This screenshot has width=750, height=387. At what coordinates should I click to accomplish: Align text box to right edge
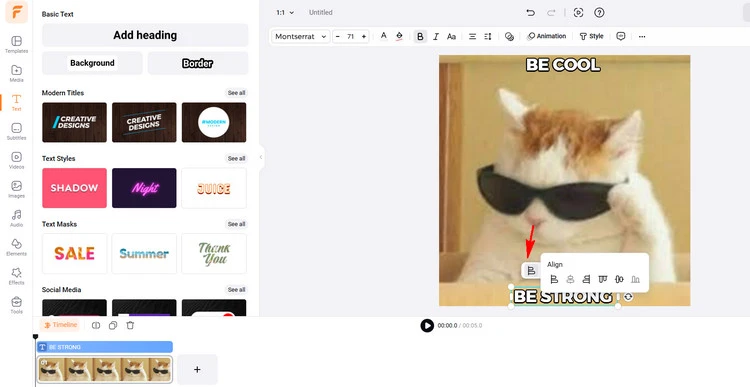coord(586,279)
